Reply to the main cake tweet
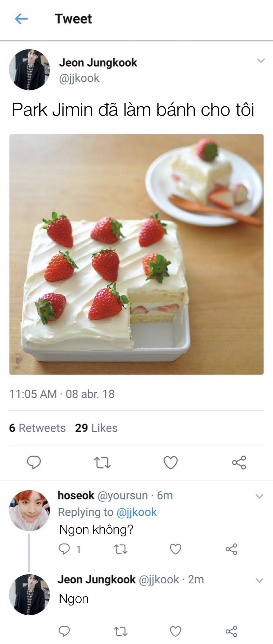273x644 pixels. click(34, 463)
